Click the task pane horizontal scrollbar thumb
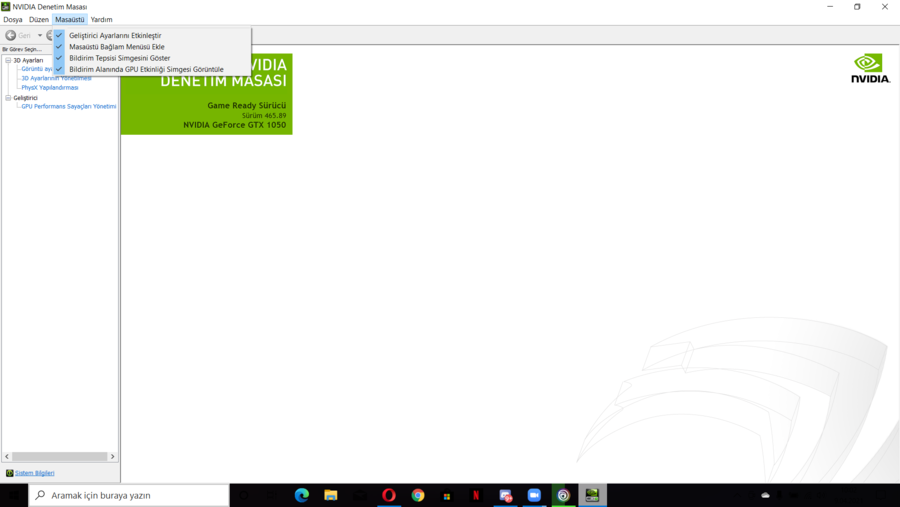The width and height of the screenshot is (900, 507). click(x=60, y=456)
